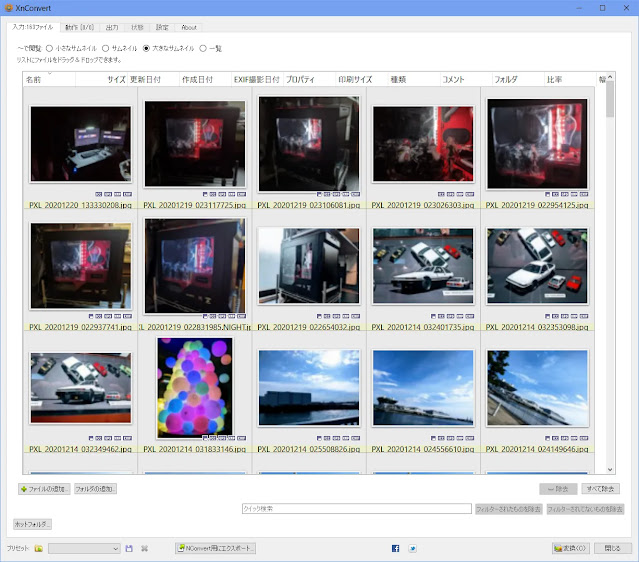Click the フォルダの追加 add folder button
The image size is (639, 562).
tap(95, 489)
